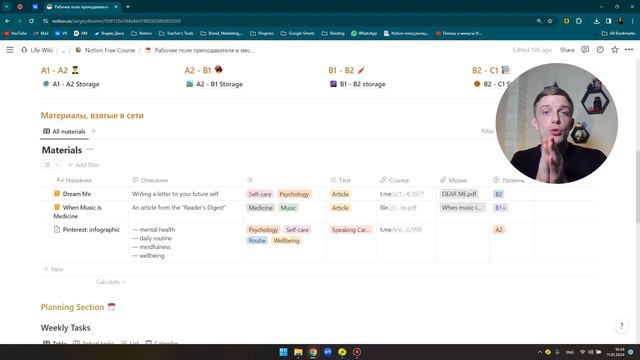The width and height of the screenshot is (640, 360).
Task: Open A1 - A2 Storage page link
Action: (71, 84)
